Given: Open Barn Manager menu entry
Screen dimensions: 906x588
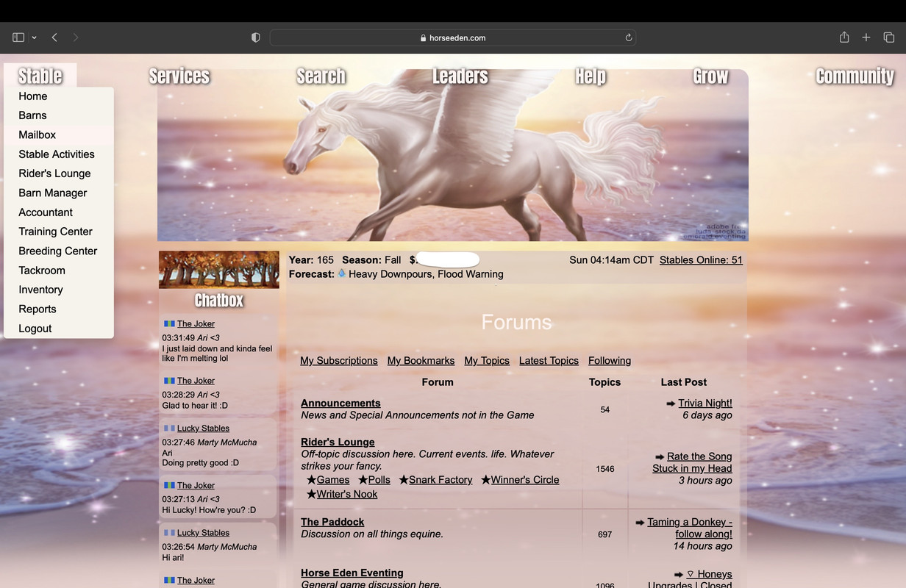Looking at the screenshot, I should (59, 193).
